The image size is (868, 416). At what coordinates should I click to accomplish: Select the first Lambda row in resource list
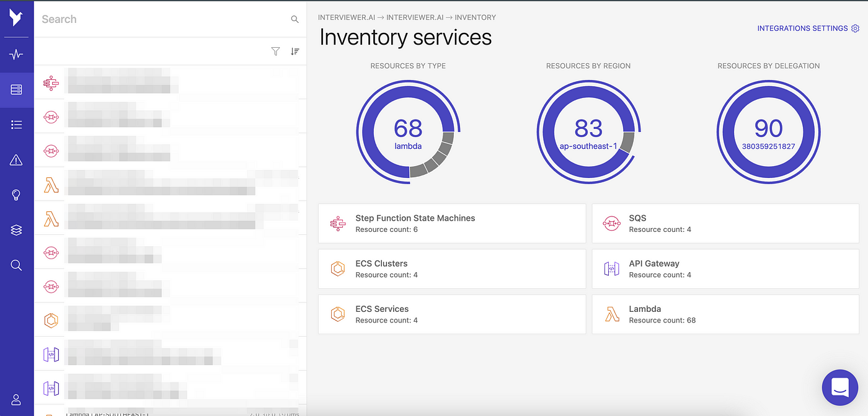coord(170,184)
